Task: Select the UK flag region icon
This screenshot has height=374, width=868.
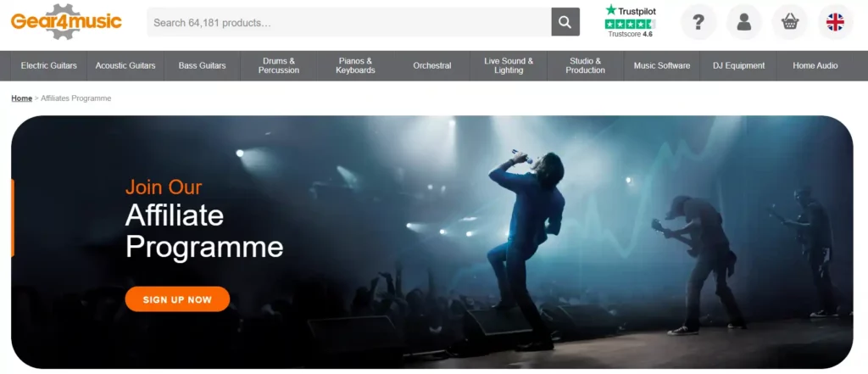Action: point(835,22)
